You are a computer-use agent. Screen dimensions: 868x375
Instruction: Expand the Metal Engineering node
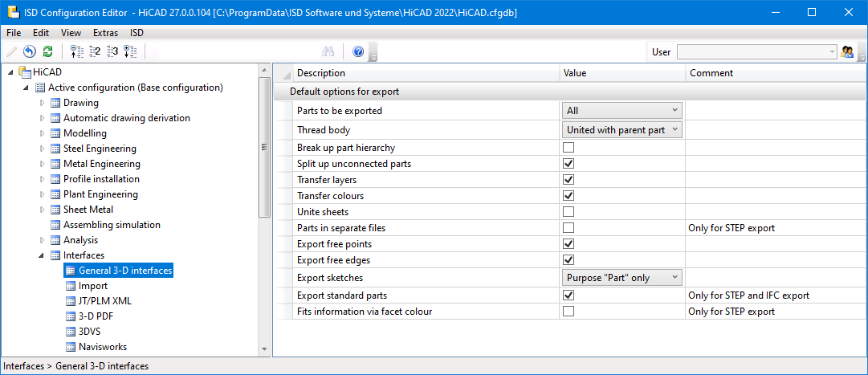tap(42, 164)
